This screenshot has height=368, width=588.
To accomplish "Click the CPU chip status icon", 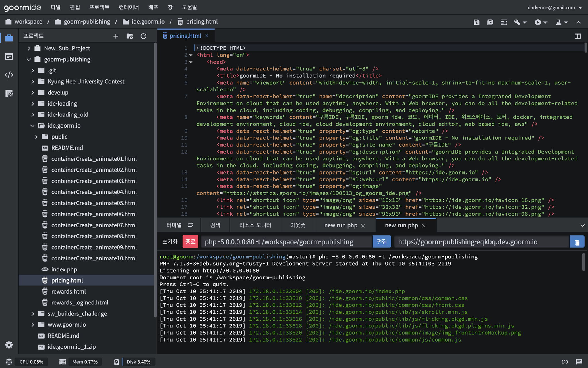I will click(9, 362).
